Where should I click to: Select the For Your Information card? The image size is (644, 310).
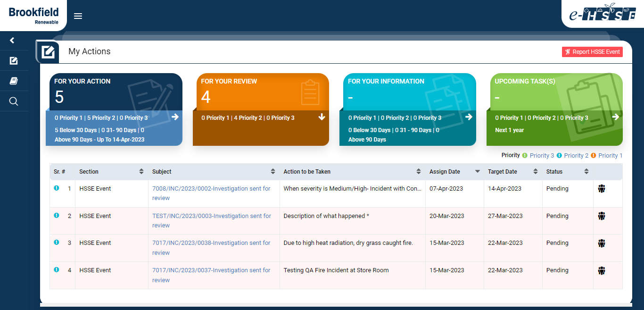(x=408, y=109)
